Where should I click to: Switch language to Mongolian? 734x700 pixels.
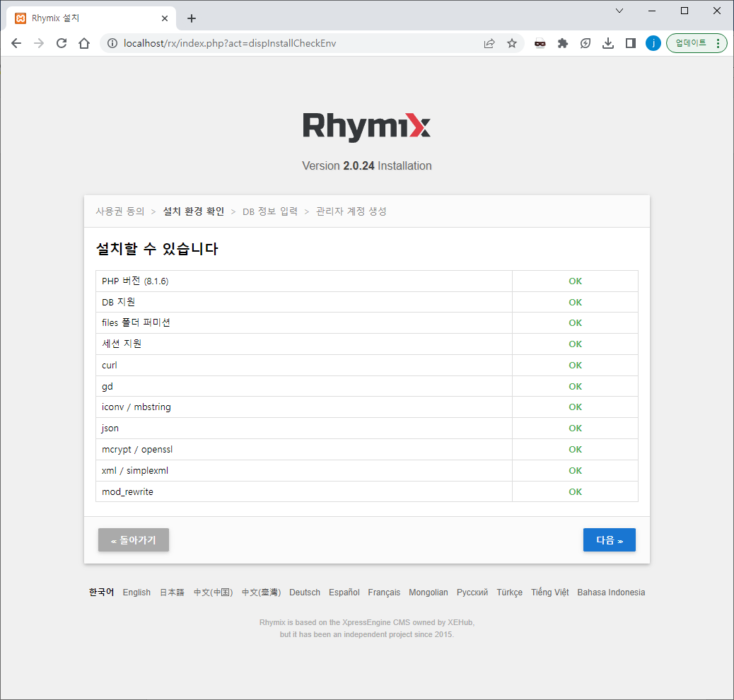tap(429, 593)
